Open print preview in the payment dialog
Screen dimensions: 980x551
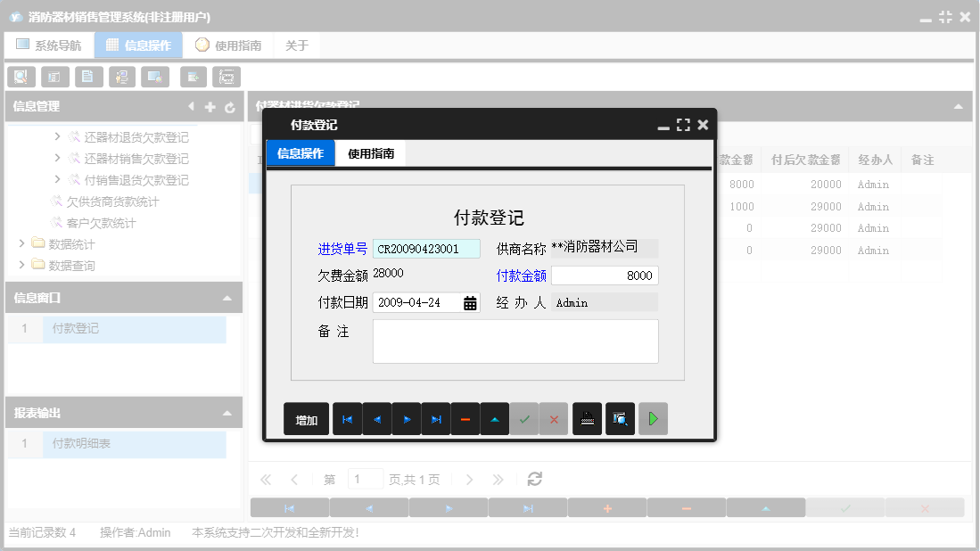tap(620, 418)
